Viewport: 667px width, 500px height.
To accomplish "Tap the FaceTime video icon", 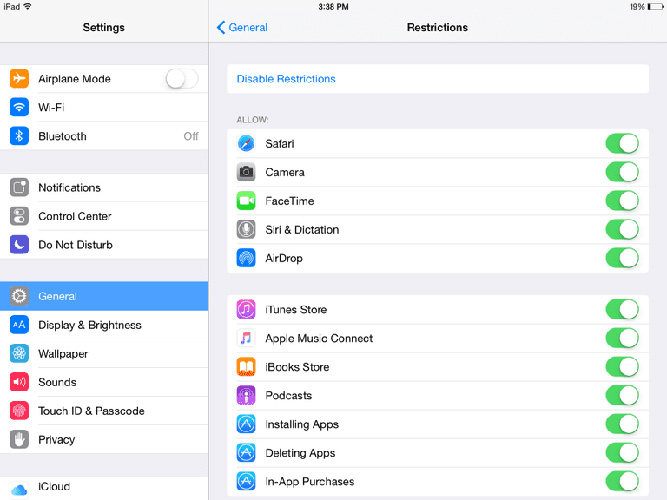I will pyautogui.click(x=246, y=201).
